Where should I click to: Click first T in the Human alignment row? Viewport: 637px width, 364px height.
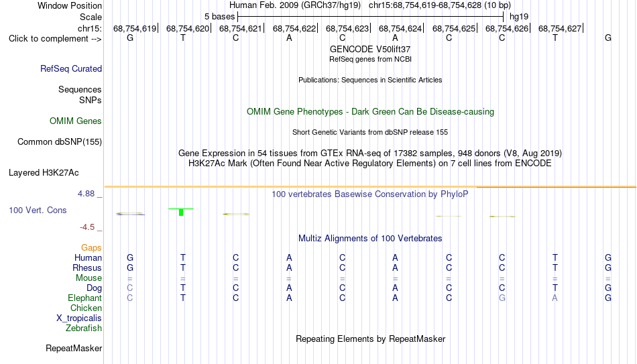coord(183,257)
